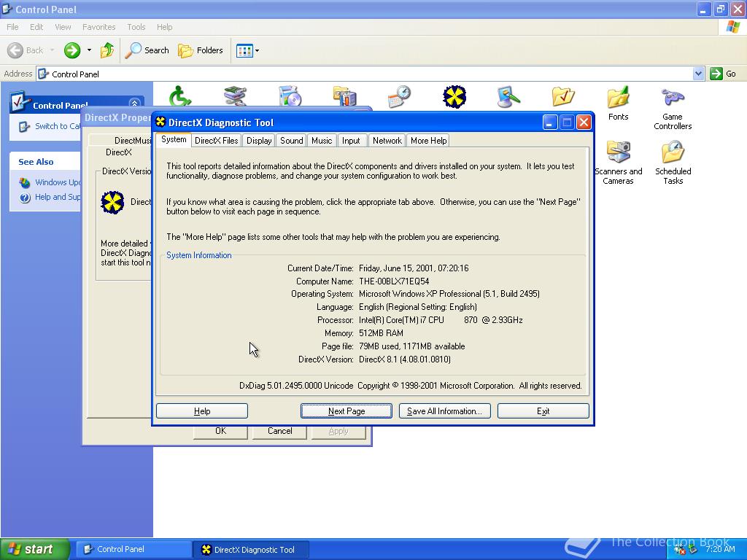Image resolution: width=747 pixels, height=560 pixels.
Task: Click the DirectX 8.1 (4.08.01.0810) version text
Action: tap(404, 359)
